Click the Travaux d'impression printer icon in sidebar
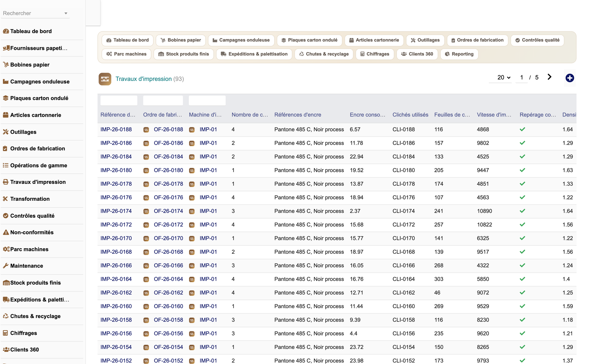589x364 pixels. coord(6,182)
